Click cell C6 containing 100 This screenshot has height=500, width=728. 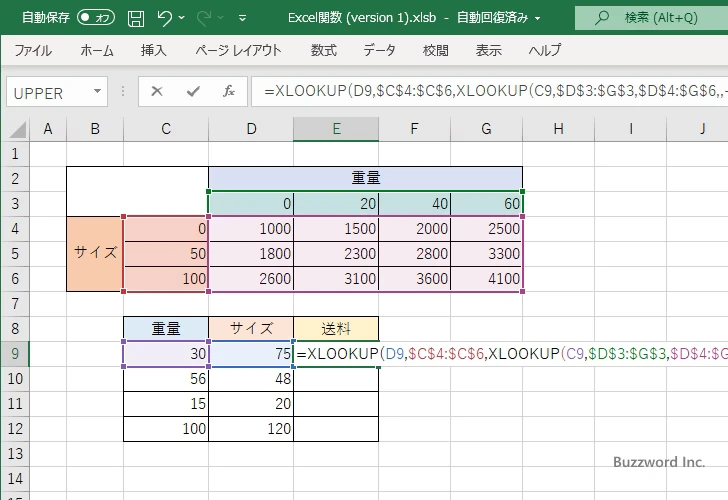point(166,279)
